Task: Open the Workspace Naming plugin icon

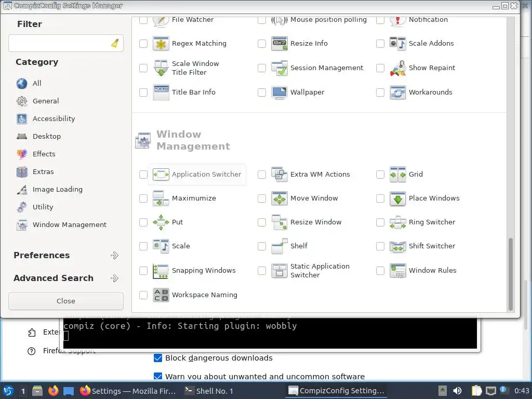Action: pos(161,295)
